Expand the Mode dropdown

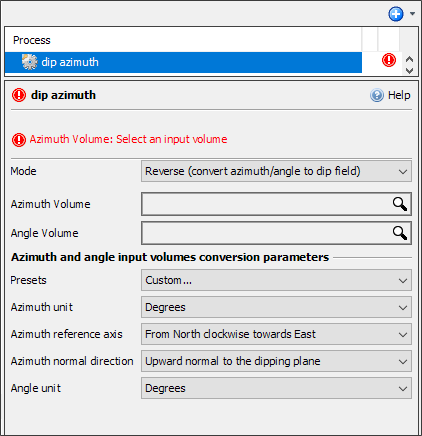pyautogui.click(x=276, y=171)
